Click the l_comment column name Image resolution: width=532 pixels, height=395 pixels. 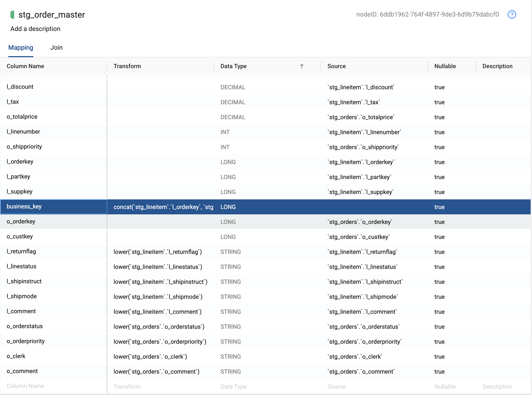coord(21,311)
